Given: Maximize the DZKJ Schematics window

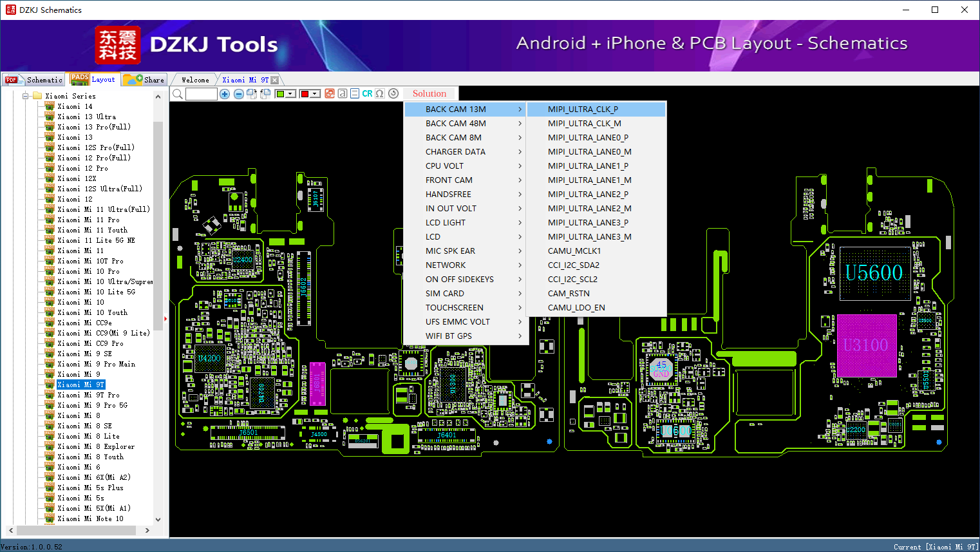Looking at the screenshot, I should coord(935,10).
